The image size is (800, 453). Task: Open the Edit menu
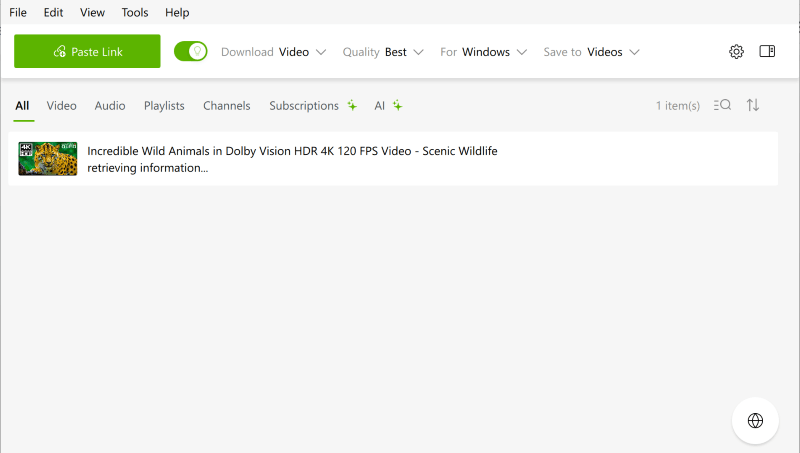pos(53,12)
